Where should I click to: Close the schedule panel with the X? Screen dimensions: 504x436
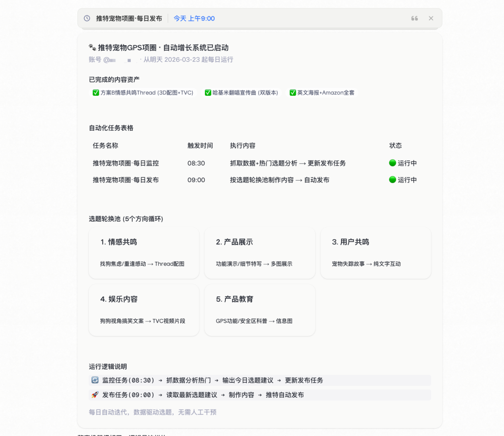coord(431,18)
